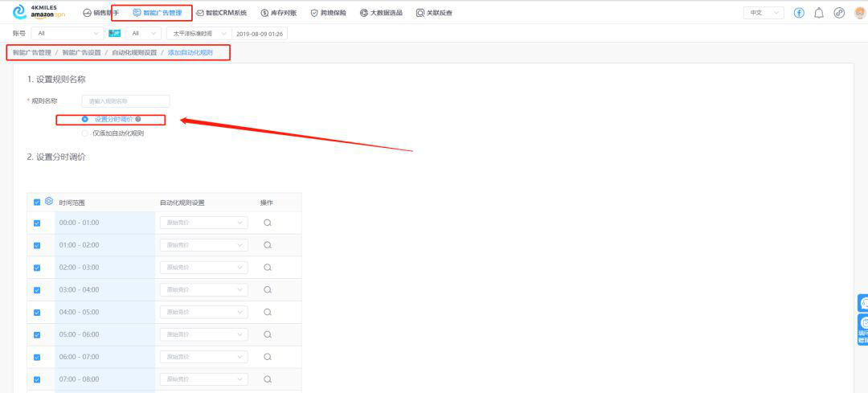Open the 库存对账 menu item
This screenshot has width=868, height=393.
click(x=278, y=13)
